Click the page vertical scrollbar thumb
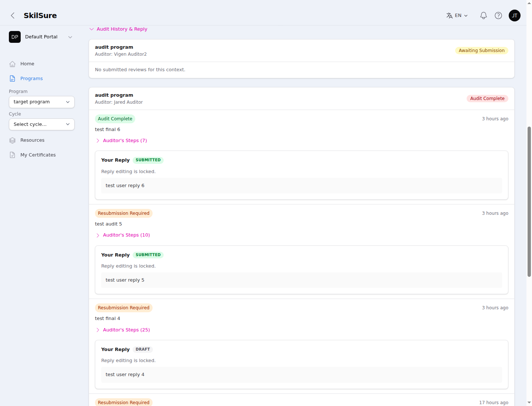 [x=529, y=202]
